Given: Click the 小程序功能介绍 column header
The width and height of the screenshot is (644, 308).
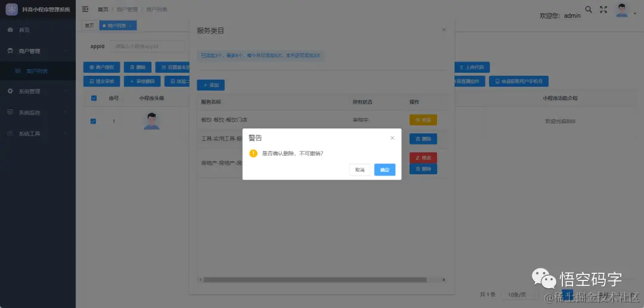Looking at the screenshot, I should coord(560,98).
